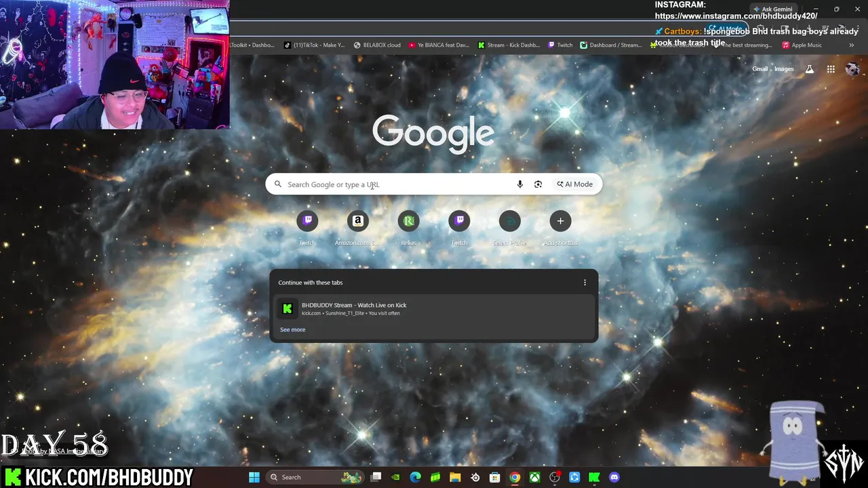The width and height of the screenshot is (868, 488).
Task: Open the Ye BIANCA feat Dav... bookmark
Action: [x=439, y=45]
